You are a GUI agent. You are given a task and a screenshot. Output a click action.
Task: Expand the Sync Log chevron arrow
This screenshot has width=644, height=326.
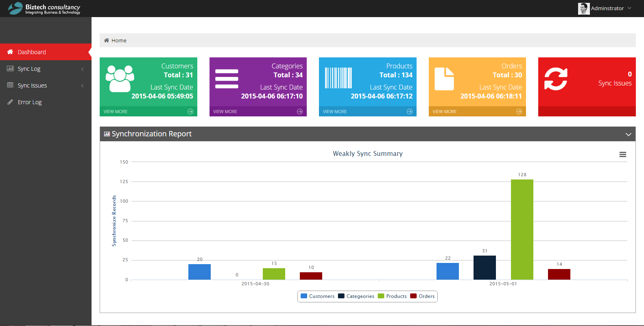point(83,69)
